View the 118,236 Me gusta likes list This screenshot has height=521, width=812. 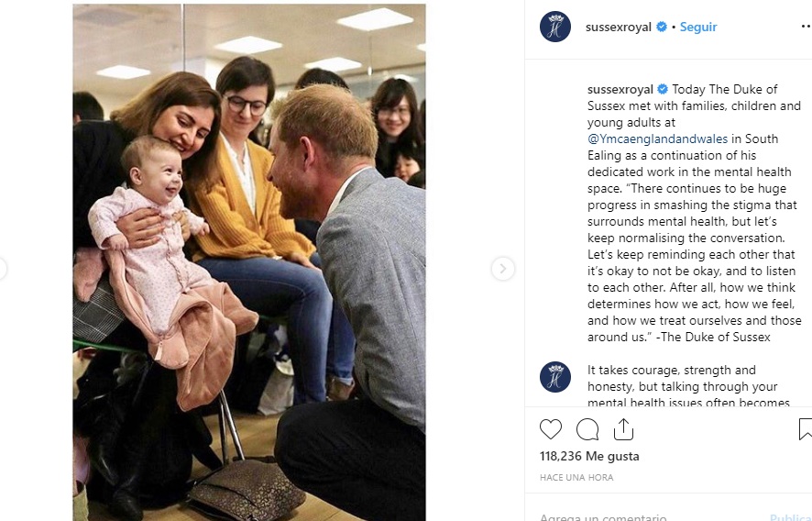point(589,456)
